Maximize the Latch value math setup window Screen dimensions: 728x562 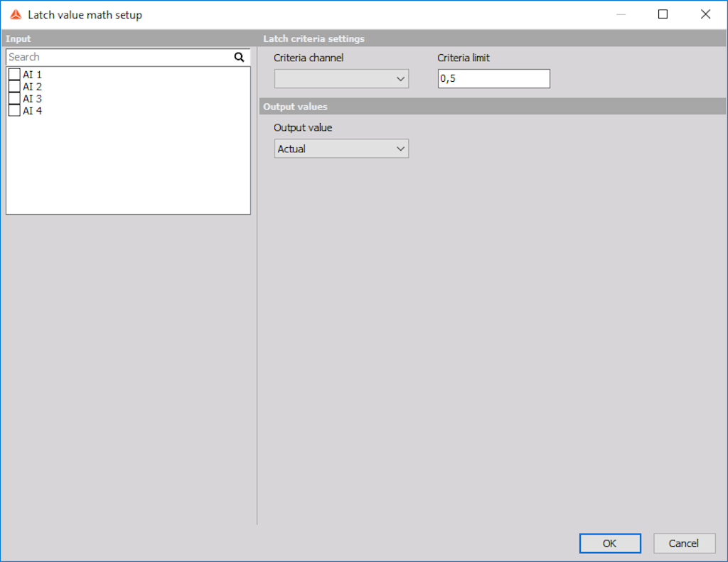pyautogui.click(x=663, y=14)
